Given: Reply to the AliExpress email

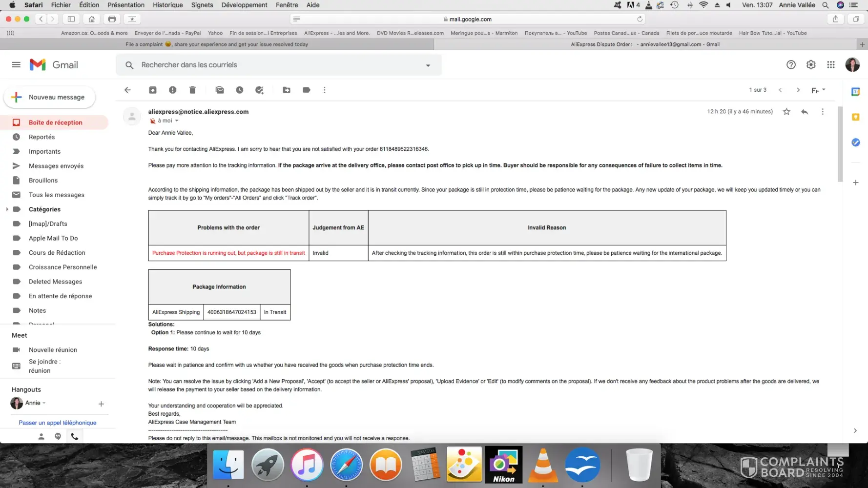Looking at the screenshot, I should click(x=805, y=112).
